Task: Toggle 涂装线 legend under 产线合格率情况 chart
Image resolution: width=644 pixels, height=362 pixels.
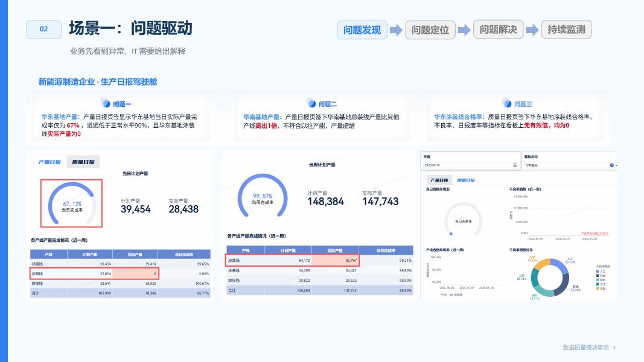Action: pyautogui.click(x=456, y=294)
